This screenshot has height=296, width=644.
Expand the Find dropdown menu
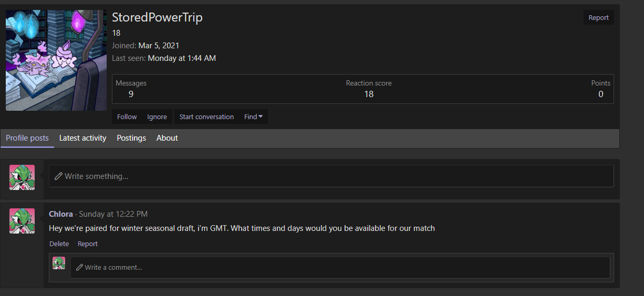click(x=253, y=117)
